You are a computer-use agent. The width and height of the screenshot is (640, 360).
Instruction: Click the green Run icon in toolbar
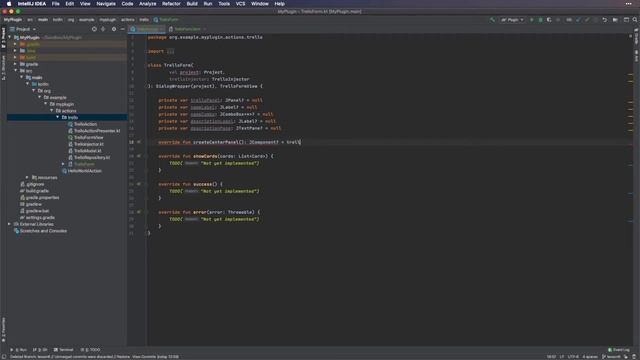[531, 20]
